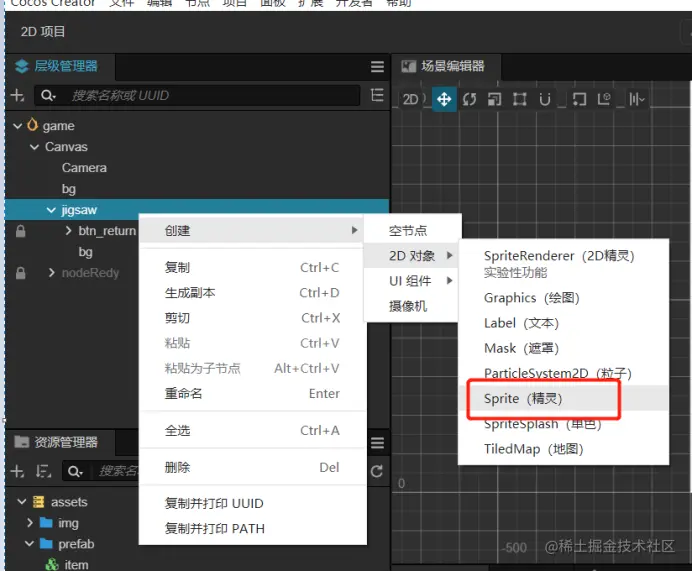693x572 pixels.
Task: Click add asset plus icon in assets panel
Action: pos(17,472)
